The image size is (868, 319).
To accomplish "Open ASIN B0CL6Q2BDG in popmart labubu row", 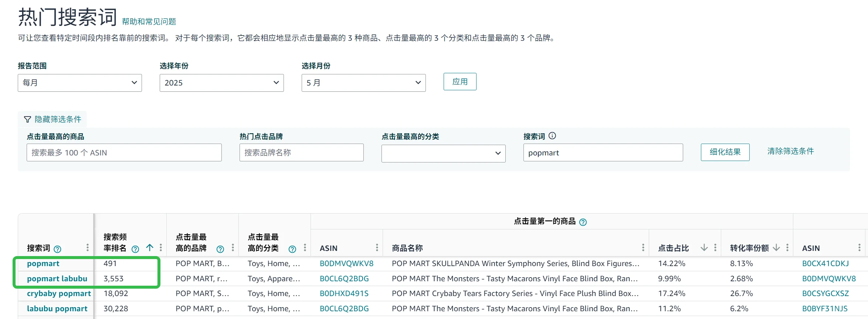I will [345, 279].
